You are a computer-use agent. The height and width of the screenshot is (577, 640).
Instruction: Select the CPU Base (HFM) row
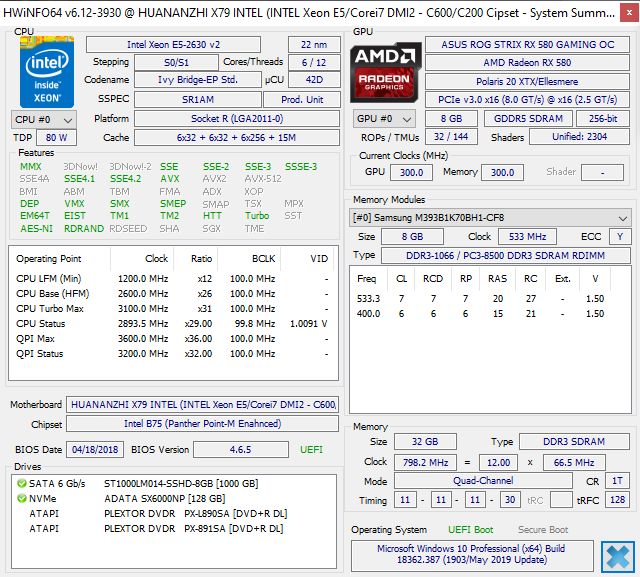[173, 294]
